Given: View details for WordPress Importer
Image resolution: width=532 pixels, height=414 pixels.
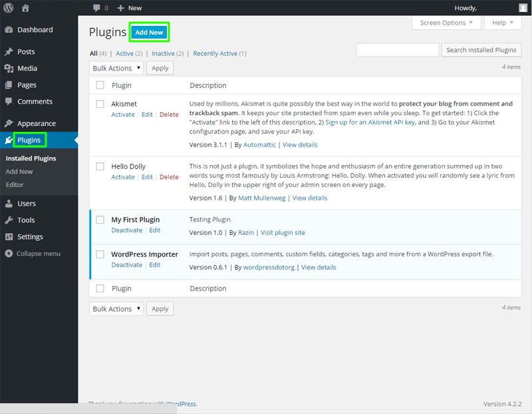Looking at the screenshot, I should [x=319, y=268].
